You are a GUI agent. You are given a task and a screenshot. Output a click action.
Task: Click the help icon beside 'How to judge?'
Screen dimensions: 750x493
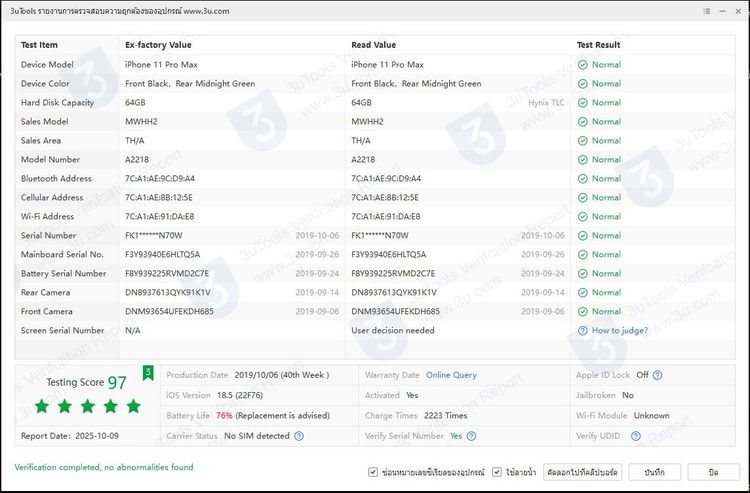coord(582,330)
